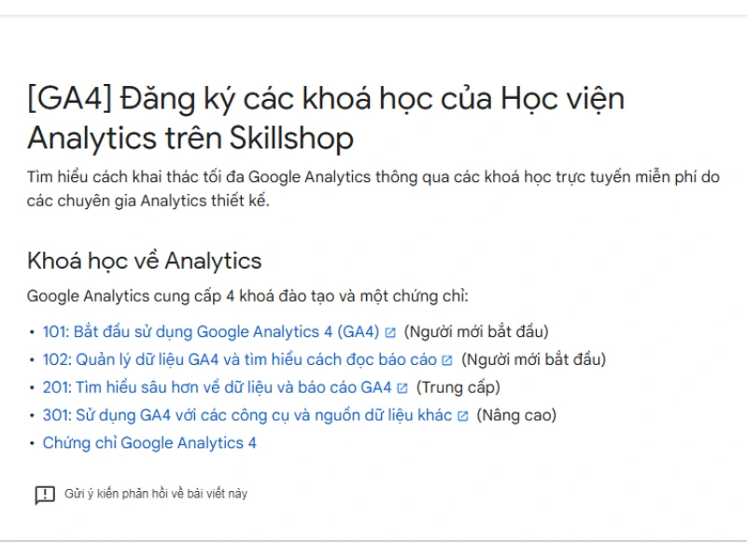
Task: Click the feedback speech-bubble icon
Action: pos(45,495)
